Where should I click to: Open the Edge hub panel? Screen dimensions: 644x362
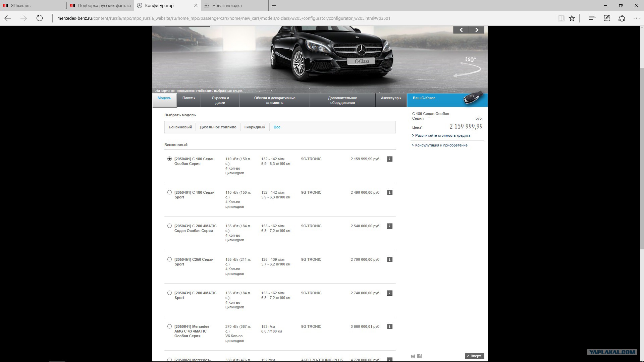click(592, 18)
